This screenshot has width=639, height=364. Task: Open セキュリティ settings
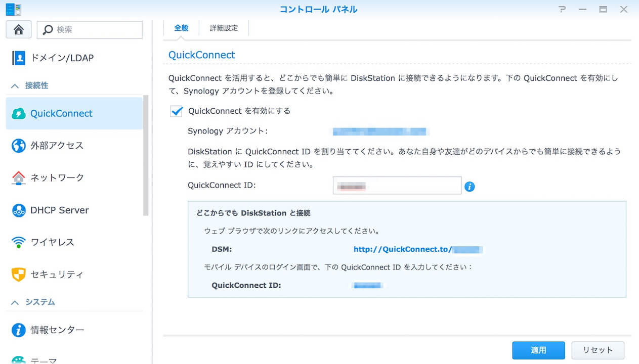pyautogui.click(x=74, y=275)
